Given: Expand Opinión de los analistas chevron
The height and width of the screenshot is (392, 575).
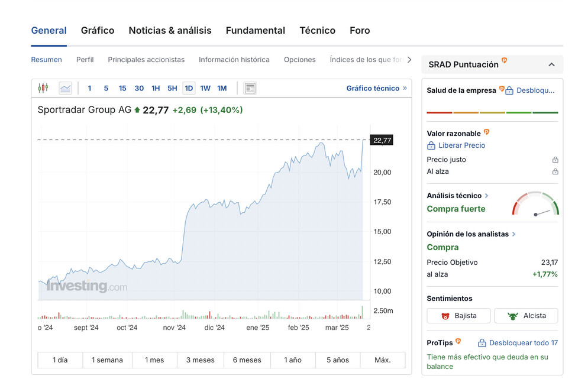Looking at the screenshot, I should click(513, 234).
